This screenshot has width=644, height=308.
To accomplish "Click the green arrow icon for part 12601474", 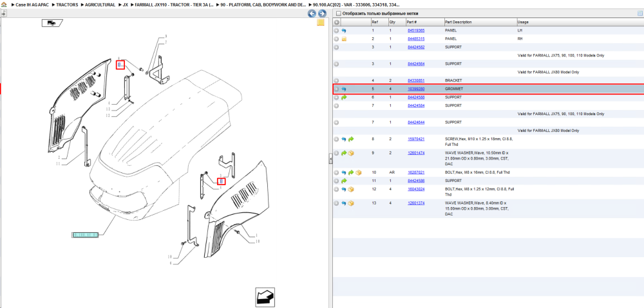I will coord(344,153).
